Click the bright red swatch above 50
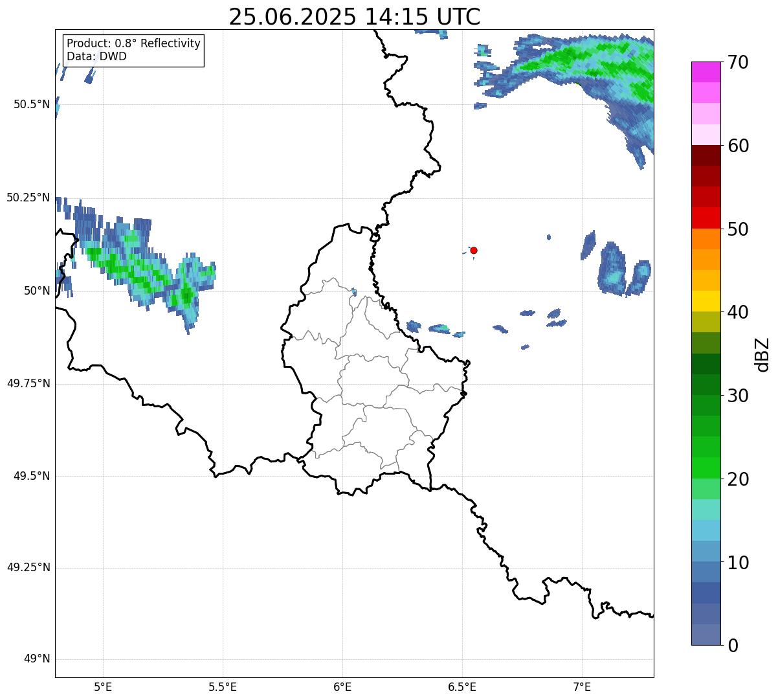Viewport: 778px width, 700px height. point(706,218)
